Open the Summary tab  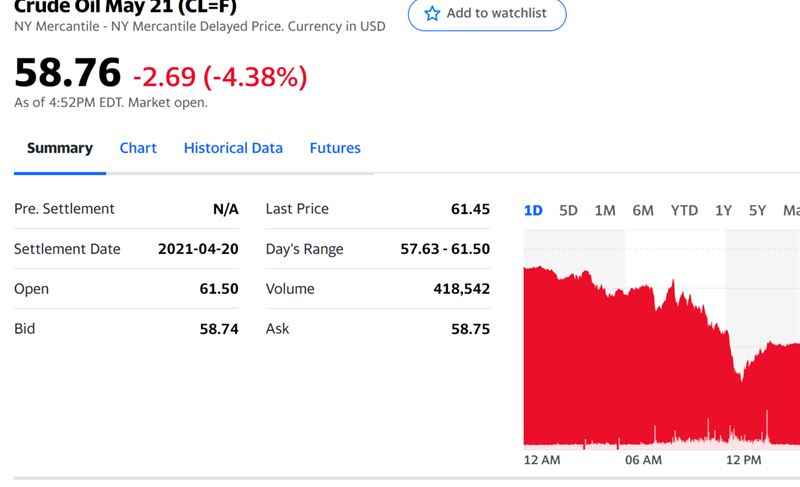[x=60, y=148]
